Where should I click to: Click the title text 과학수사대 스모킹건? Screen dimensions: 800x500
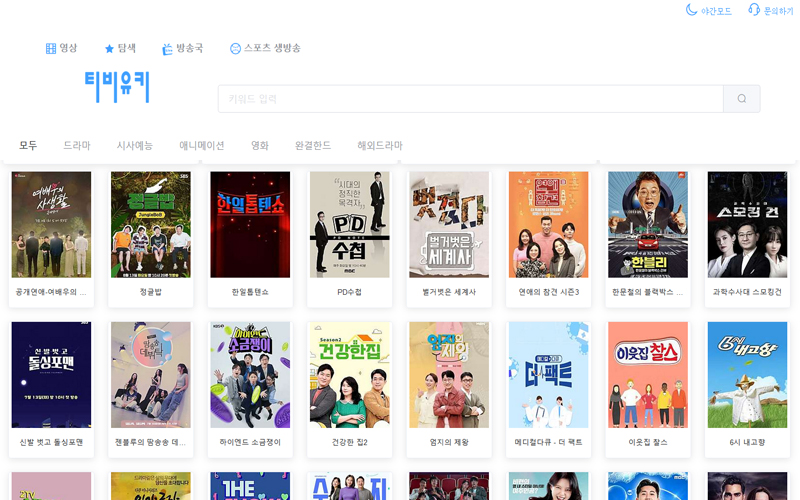pos(747,292)
